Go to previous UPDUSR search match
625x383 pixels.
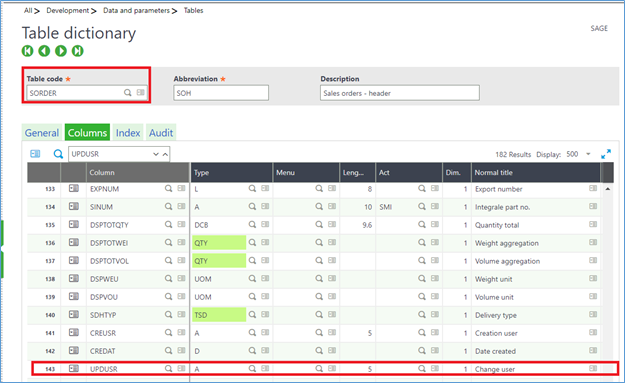pos(165,154)
